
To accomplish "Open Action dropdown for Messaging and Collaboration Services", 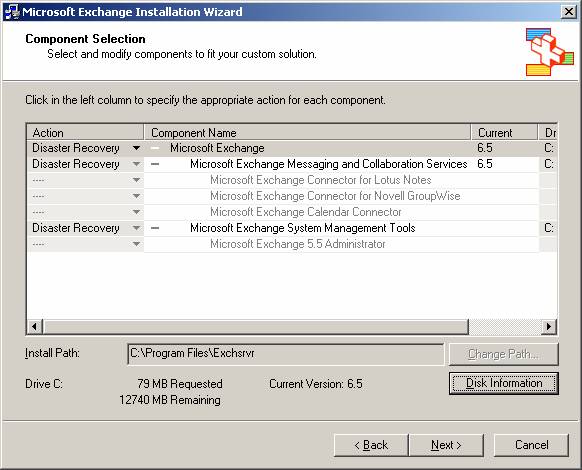I will [x=136, y=164].
